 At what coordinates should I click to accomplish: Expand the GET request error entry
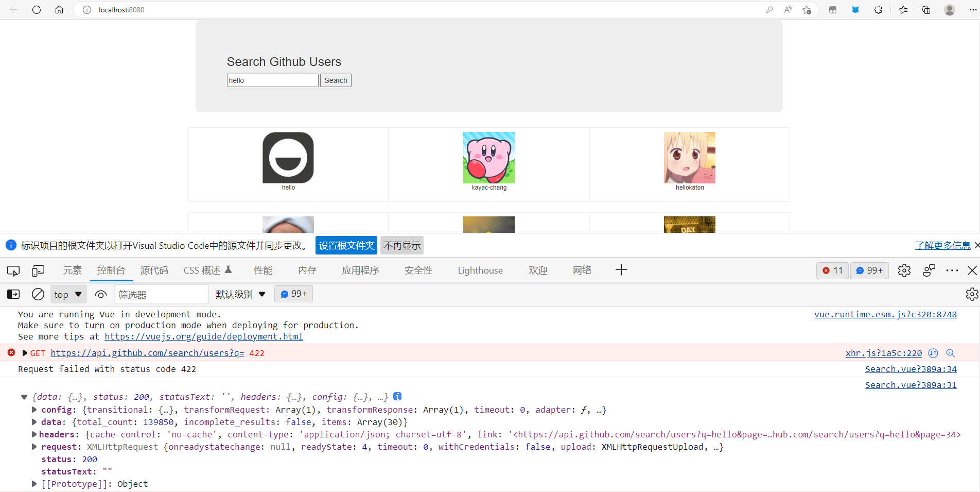coord(25,353)
